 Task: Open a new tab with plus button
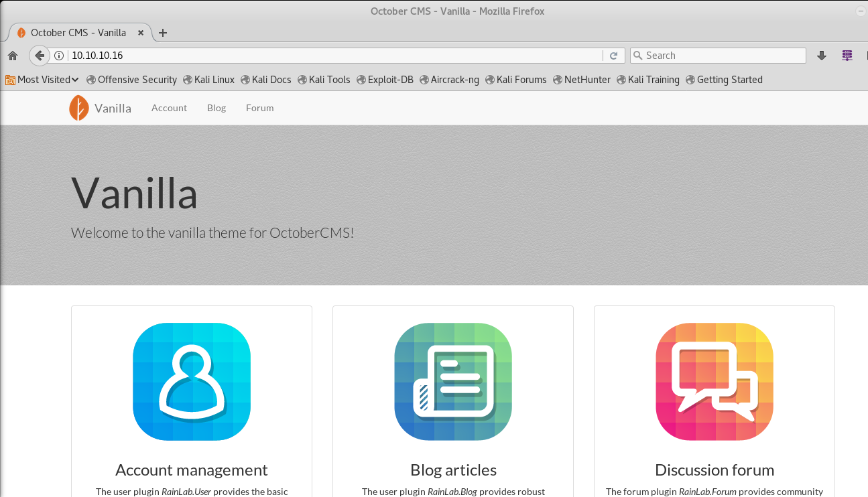(x=163, y=32)
